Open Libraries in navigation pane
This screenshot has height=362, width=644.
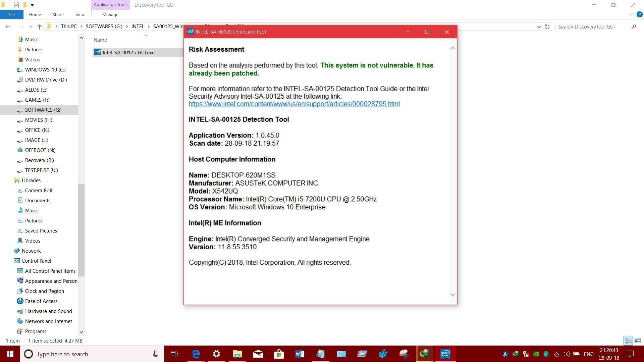click(31, 180)
